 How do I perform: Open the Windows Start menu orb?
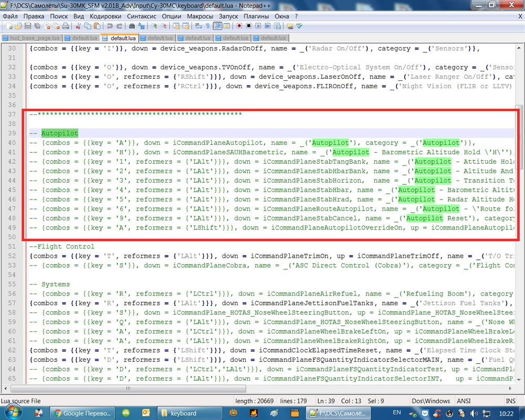[14, 413]
